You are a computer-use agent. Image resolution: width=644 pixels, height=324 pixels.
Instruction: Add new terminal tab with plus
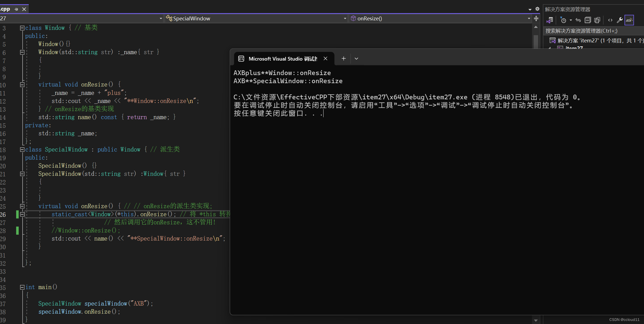(344, 59)
